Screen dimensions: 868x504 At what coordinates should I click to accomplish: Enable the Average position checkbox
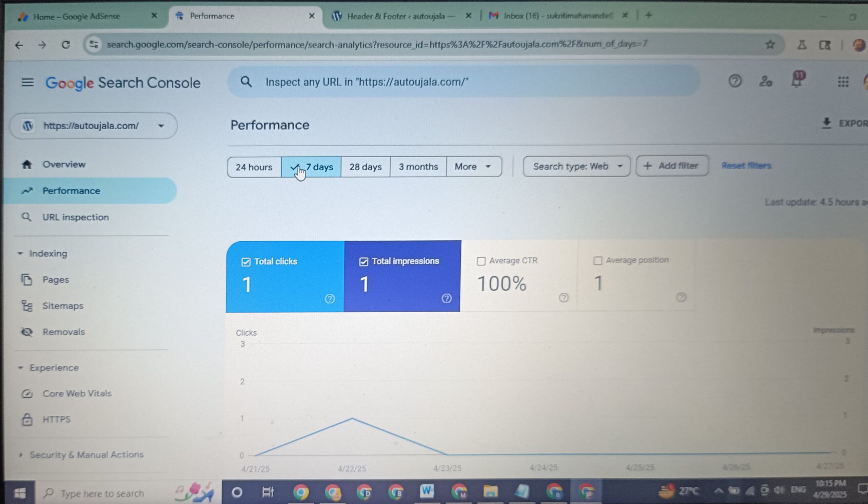[x=598, y=261]
